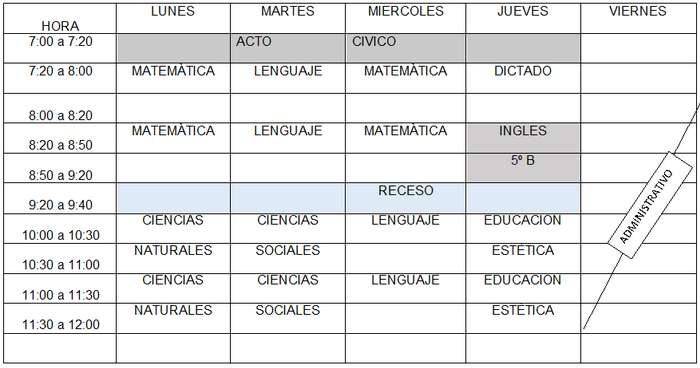Click SOCIALES in the 11:30 row

[x=288, y=310]
